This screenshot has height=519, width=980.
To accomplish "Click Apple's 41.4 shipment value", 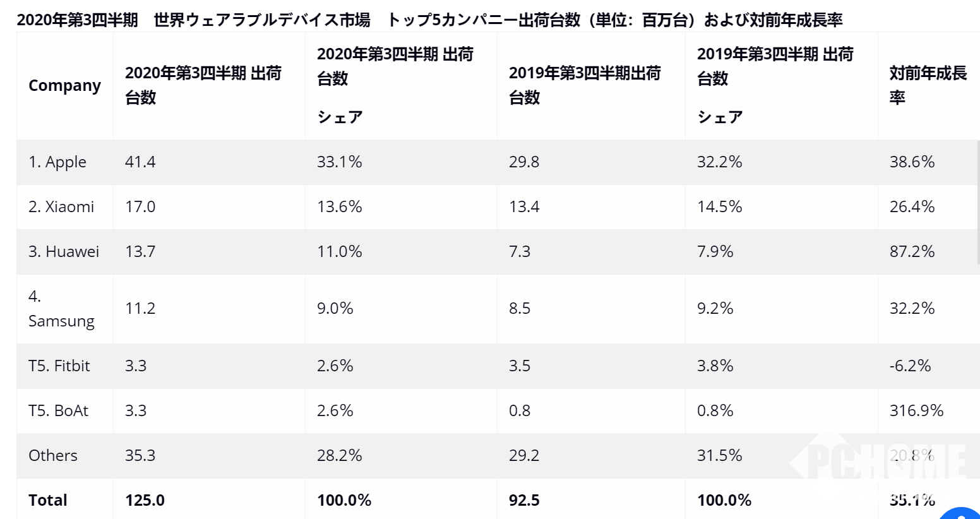I will 140,162.
